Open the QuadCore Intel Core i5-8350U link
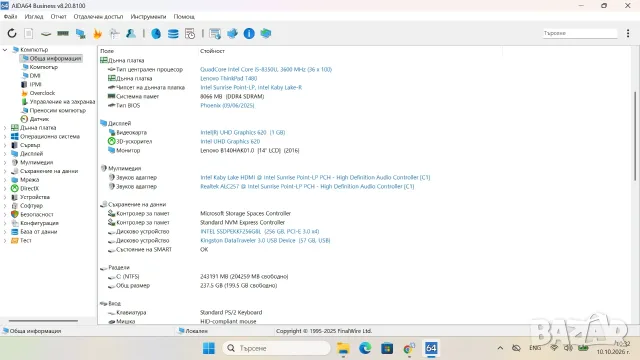The width and height of the screenshot is (640, 360). tap(266, 69)
